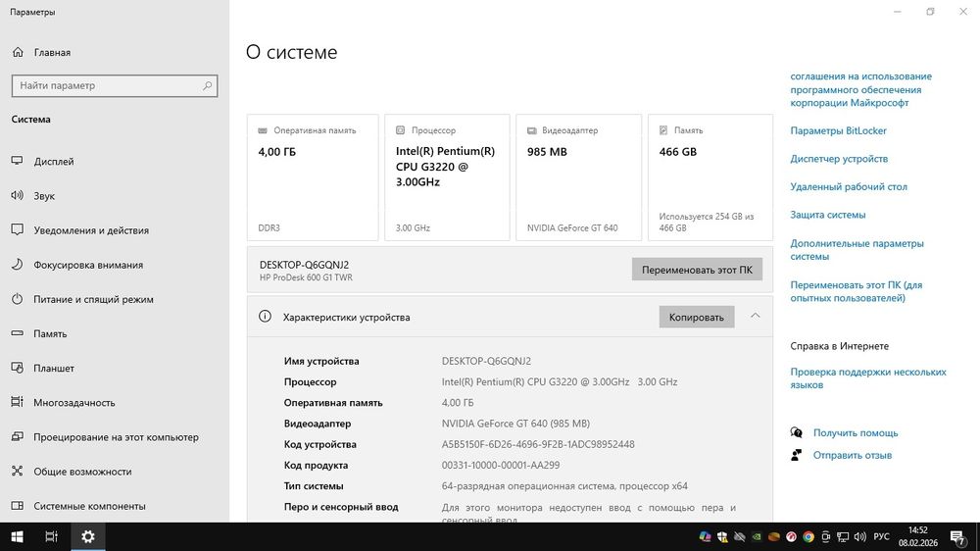Select Память in the sidebar

pyautogui.click(x=50, y=333)
